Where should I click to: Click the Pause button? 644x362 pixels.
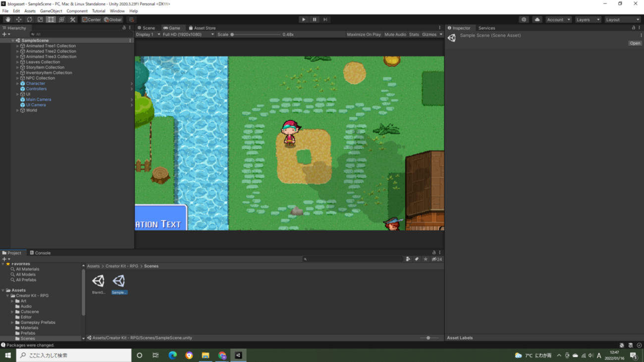pos(315,20)
